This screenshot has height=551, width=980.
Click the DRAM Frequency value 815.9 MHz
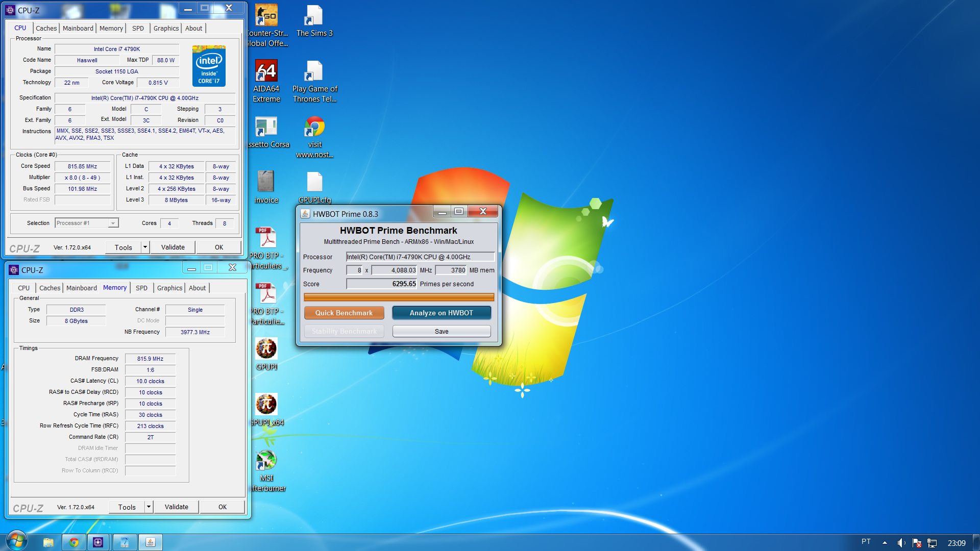point(150,359)
